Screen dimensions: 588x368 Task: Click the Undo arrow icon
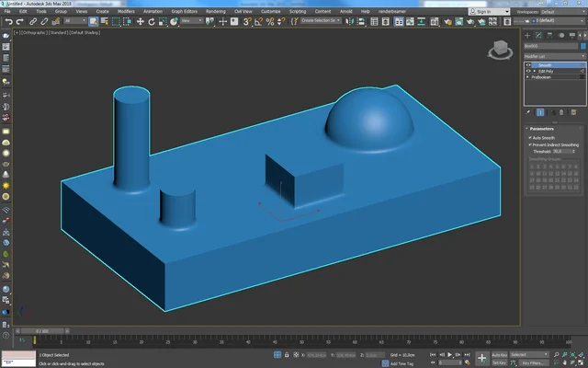(8, 21)
